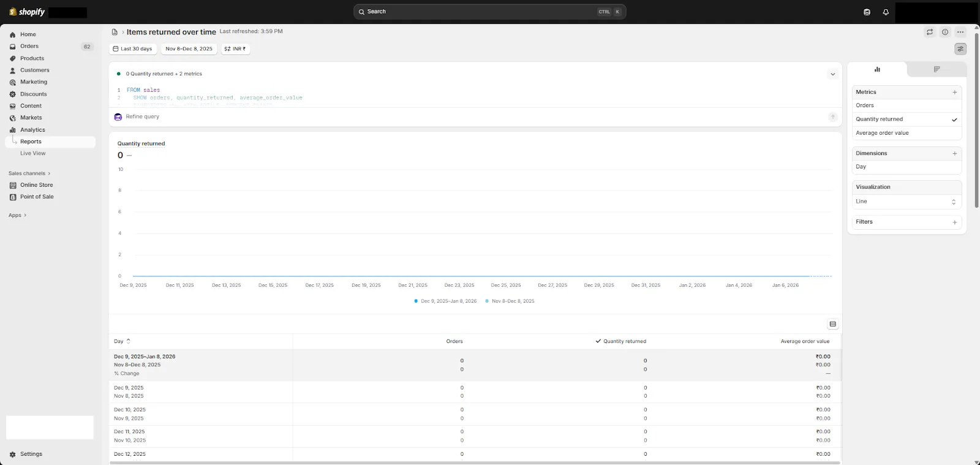Viewport: 980px width, 465px height.
Task: Click the table's horizontal scrollbar
Action: (x=475, y=463)
